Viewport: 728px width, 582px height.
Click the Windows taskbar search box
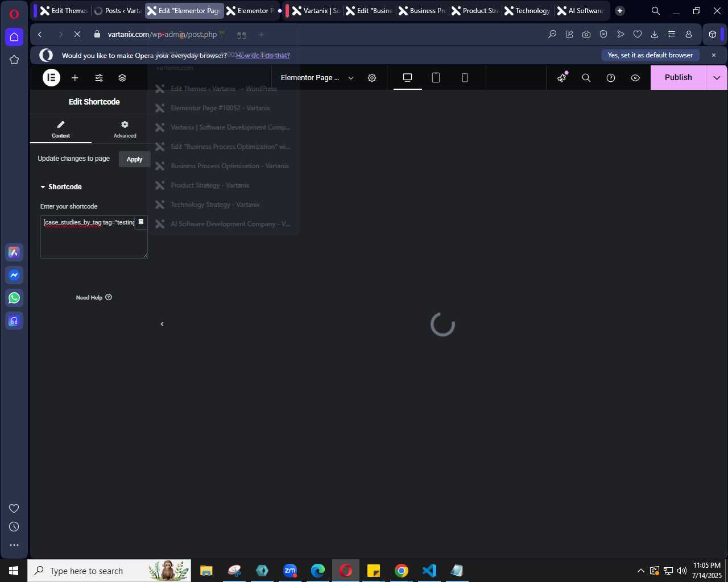[x=109, y=571]
